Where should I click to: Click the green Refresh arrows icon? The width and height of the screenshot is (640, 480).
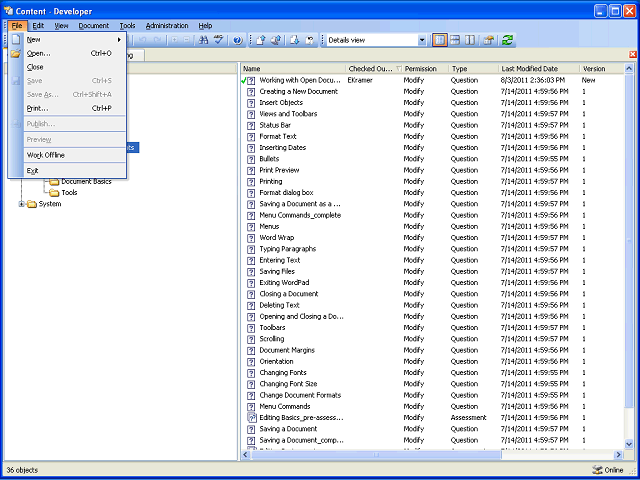click(x=507, y=40)
